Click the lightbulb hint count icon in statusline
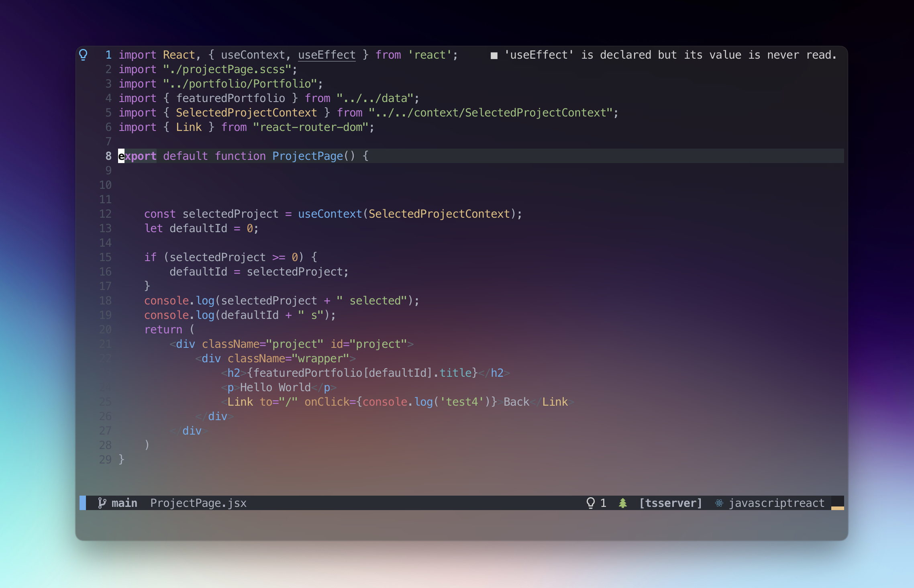 (590, 503)
